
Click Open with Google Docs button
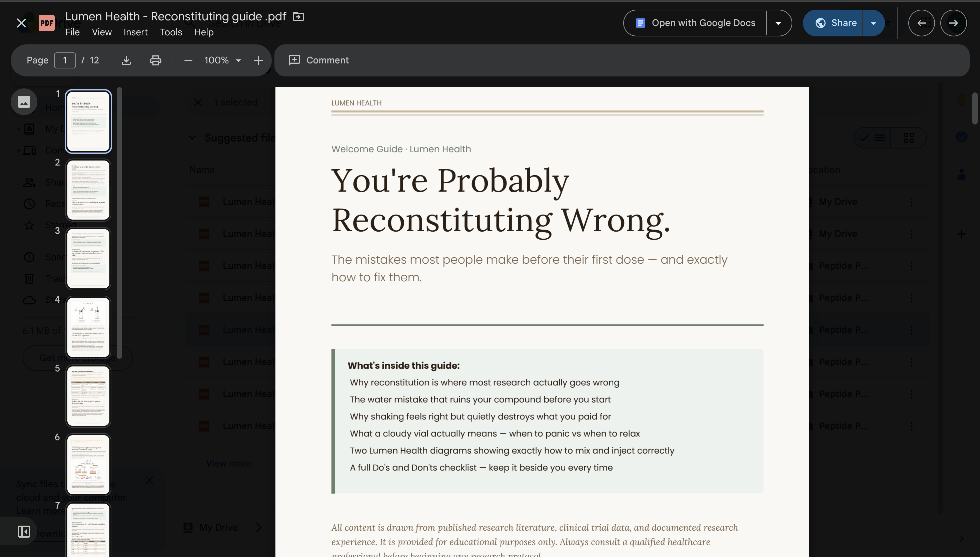(695, 23)
